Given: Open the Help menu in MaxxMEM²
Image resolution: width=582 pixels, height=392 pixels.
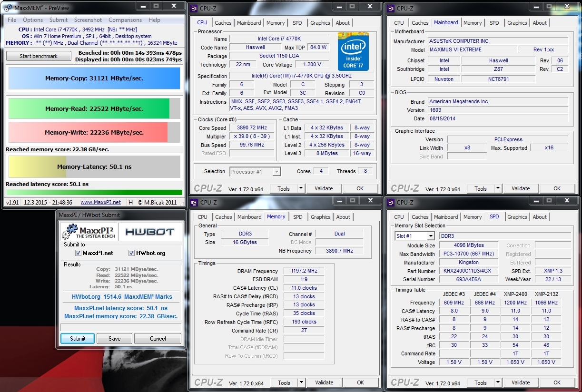Looking at the screenshot, I should tap(154, 20).
